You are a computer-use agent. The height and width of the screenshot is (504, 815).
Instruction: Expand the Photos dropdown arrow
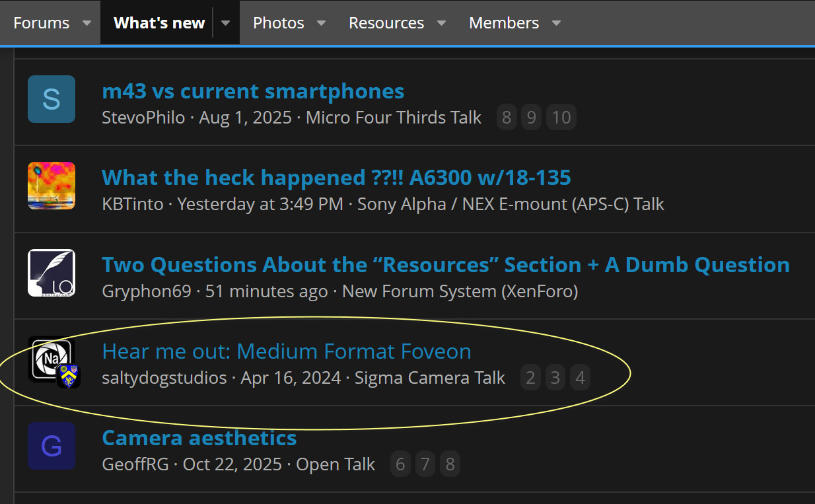[x=322, y=23]
